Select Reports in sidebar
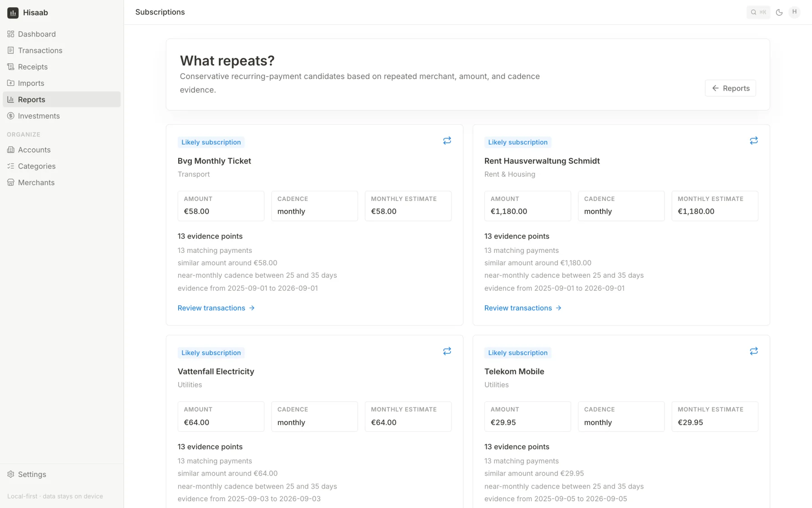 click(62, 99)
